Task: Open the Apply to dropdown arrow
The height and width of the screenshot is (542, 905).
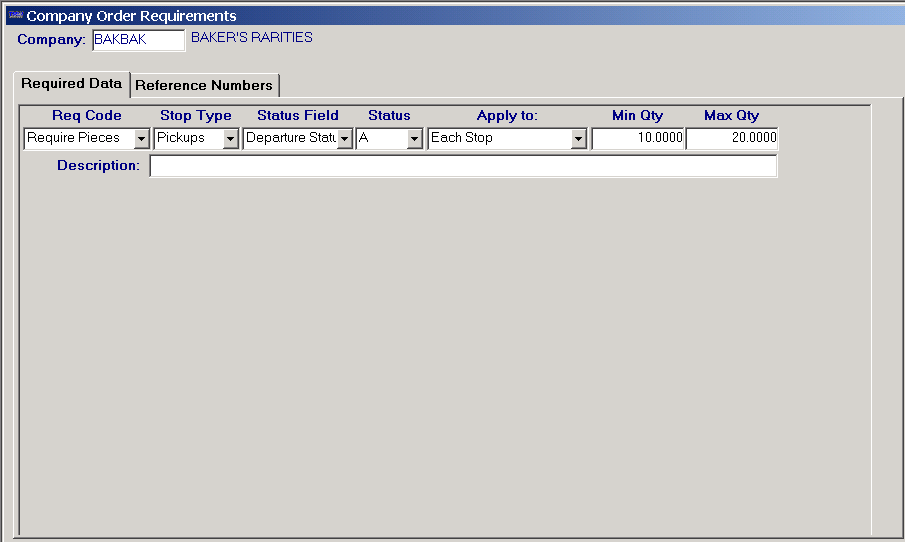Action: click(578, 139)
